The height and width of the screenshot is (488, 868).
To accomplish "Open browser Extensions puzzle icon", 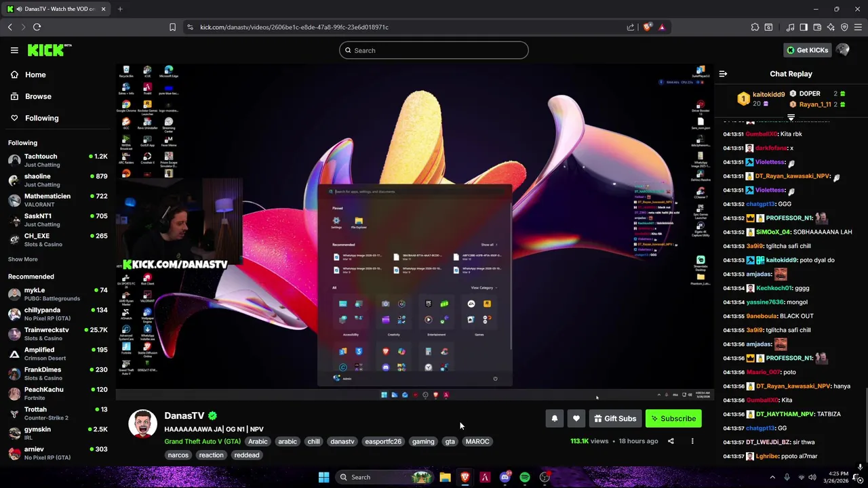I will pos(755,27).
